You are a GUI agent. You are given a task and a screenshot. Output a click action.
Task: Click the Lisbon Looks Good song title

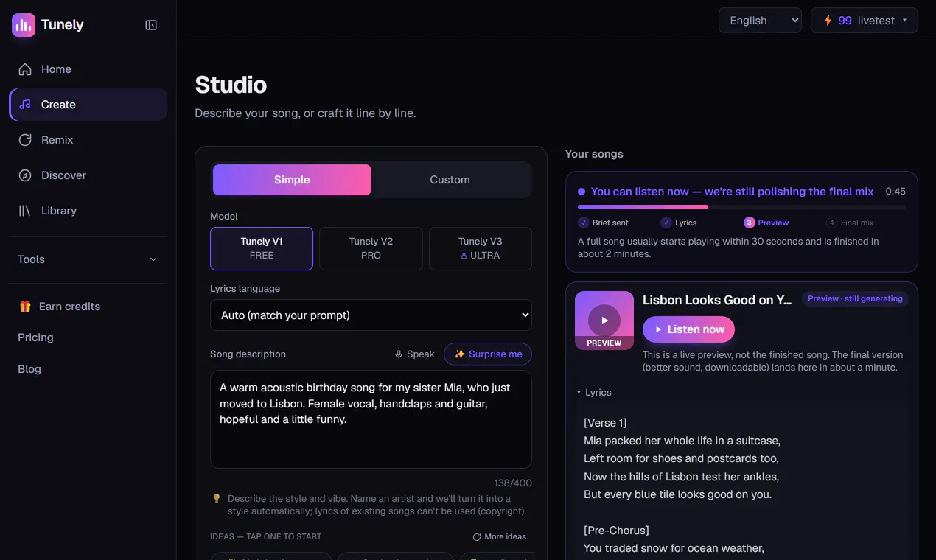click(717, 300)
